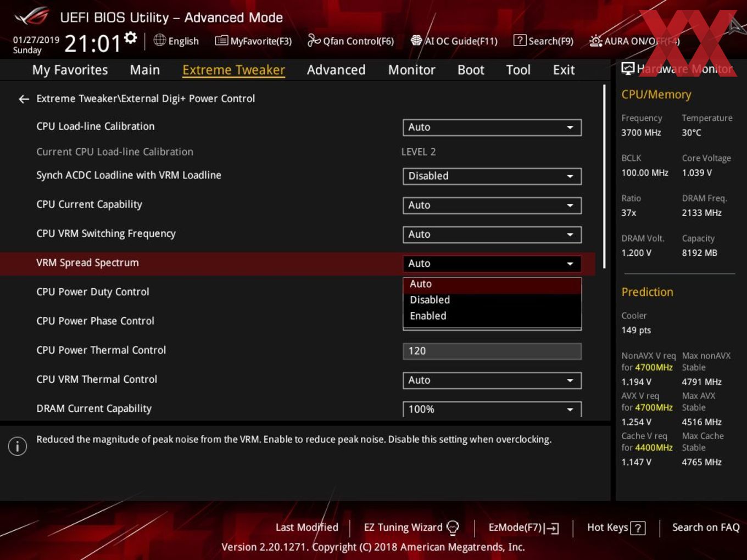Click the Hot Keys question mark icon

(x=638, y=529)
